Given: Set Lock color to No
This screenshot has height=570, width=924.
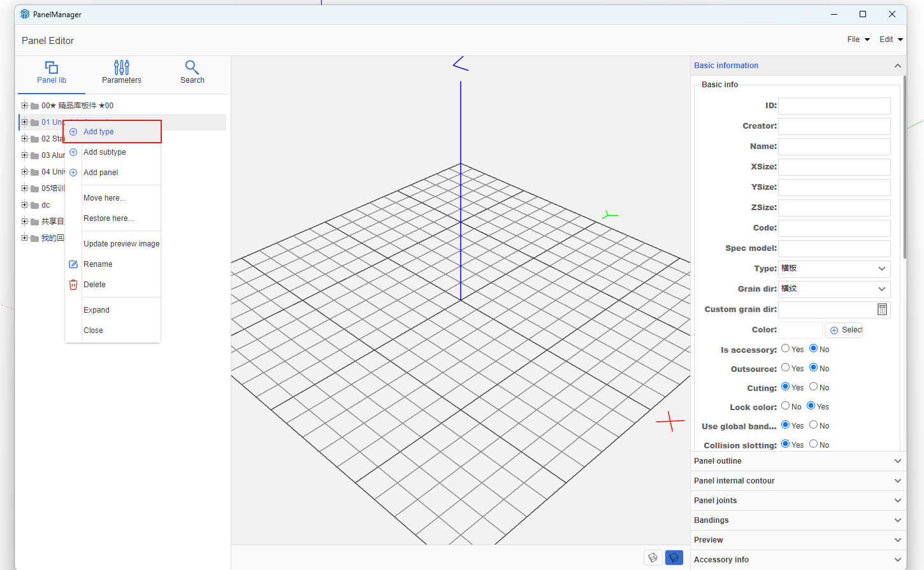Looking at the screenshot, I should click(786, 406).
